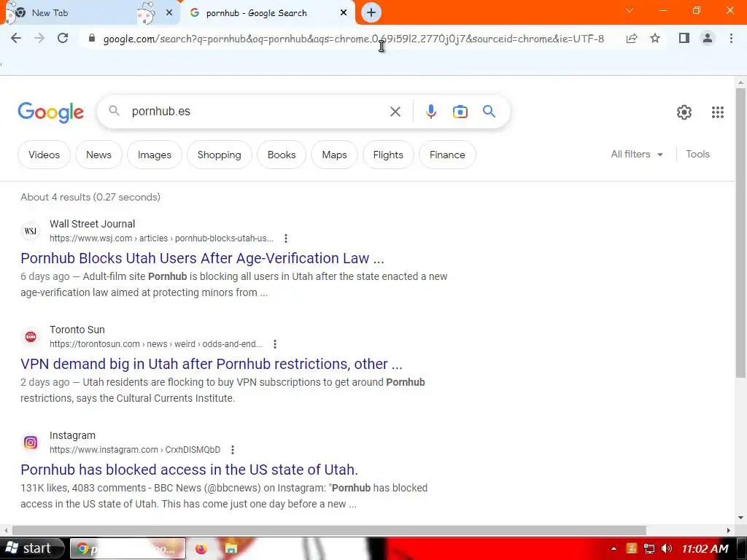Image resolution: width=747 pixels, height=560 pixels.
Task: Open the three-dot options for the Instagram result
Action: click(233, 449)
